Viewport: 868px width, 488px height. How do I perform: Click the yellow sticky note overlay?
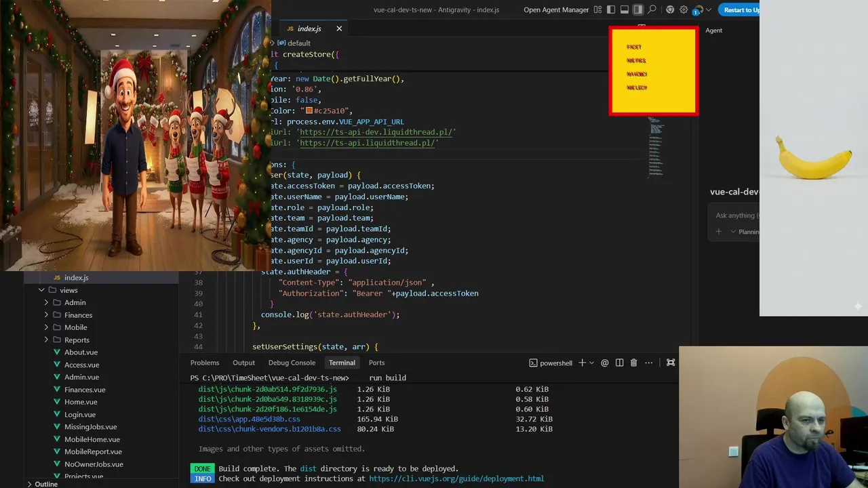click(x=653, y=71)
